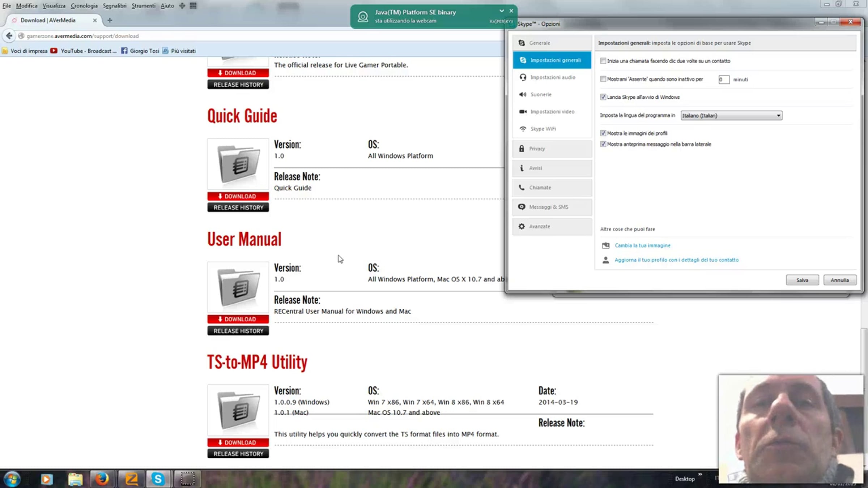This screenshot has width=868, height=488.
Task: Click the webcam icon in notification
Action: coord(363,17)
